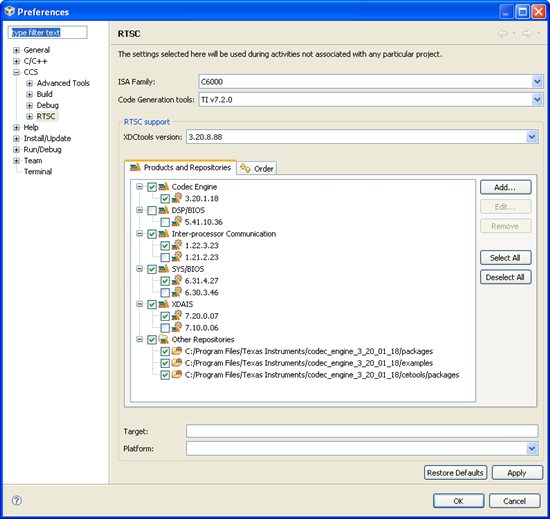Viewport: 550px width, 519px height.
Task: Expand the General preferences tree node
Action: pos(16,50)
